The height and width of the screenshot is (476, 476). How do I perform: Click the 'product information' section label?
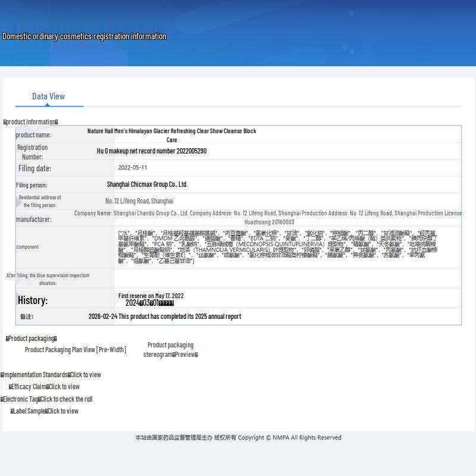tap(31, 122)
